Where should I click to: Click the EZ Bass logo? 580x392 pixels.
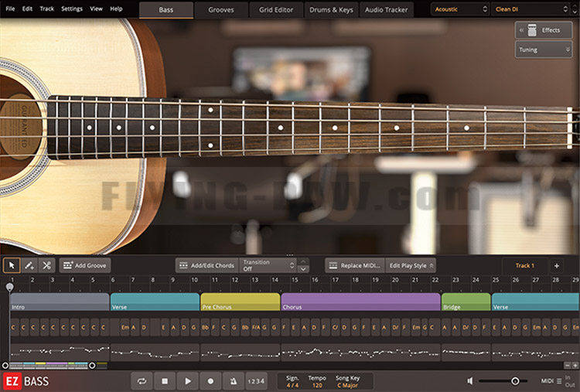[x=26, y=381]
